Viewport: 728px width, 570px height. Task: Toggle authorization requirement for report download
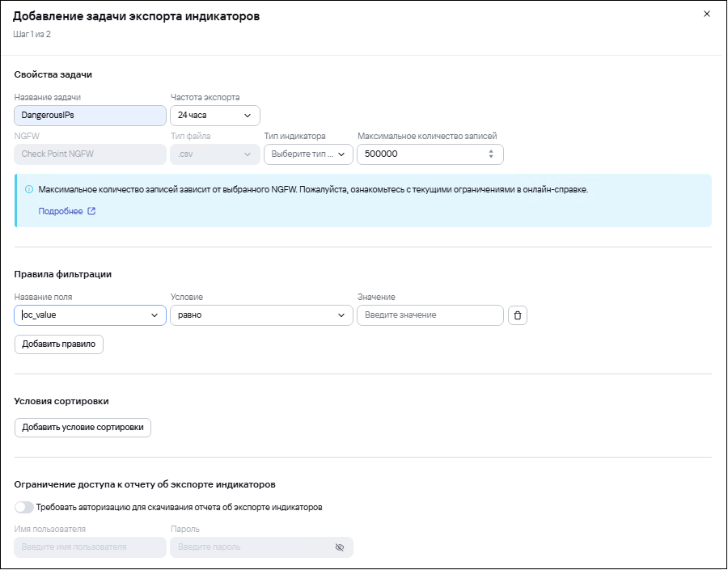pos(23,507)
